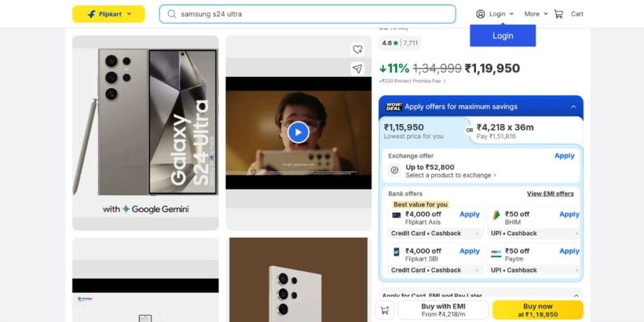
Task: Click the Flipkart SBI card icon
Action: (x=396, y=252)
